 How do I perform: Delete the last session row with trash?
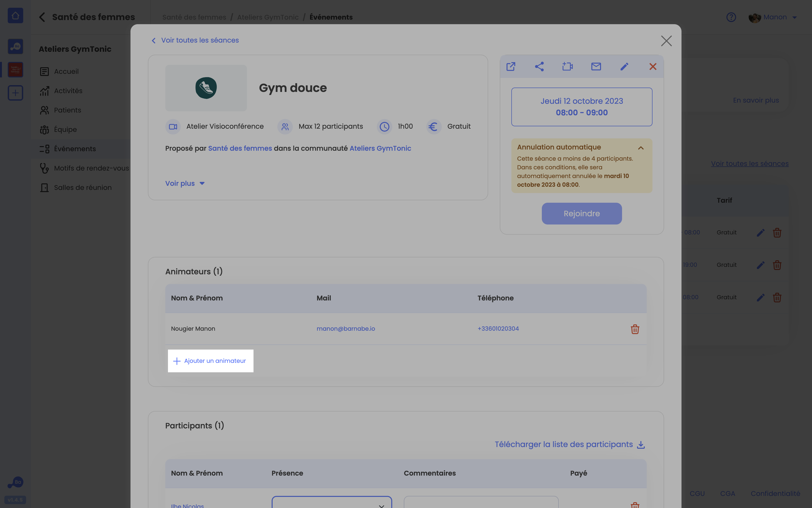click(777, 297)
